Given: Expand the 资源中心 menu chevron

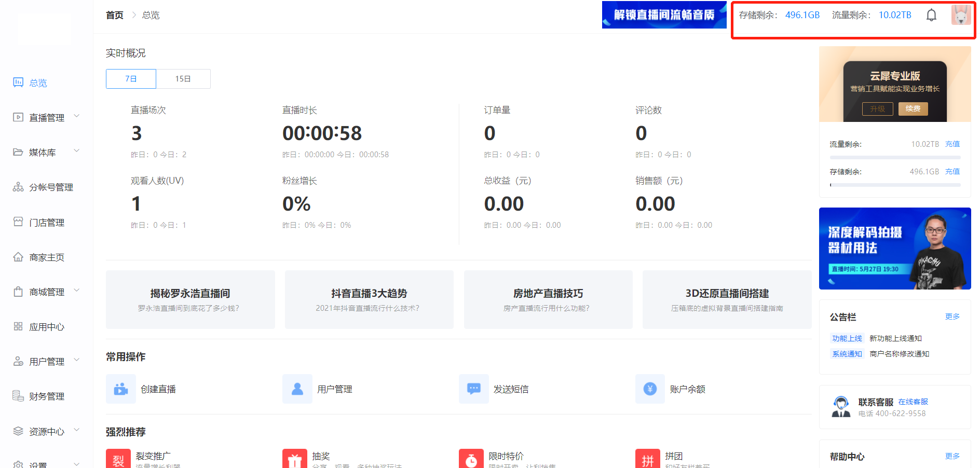Looking at the screenshot, I should (77, 430).
